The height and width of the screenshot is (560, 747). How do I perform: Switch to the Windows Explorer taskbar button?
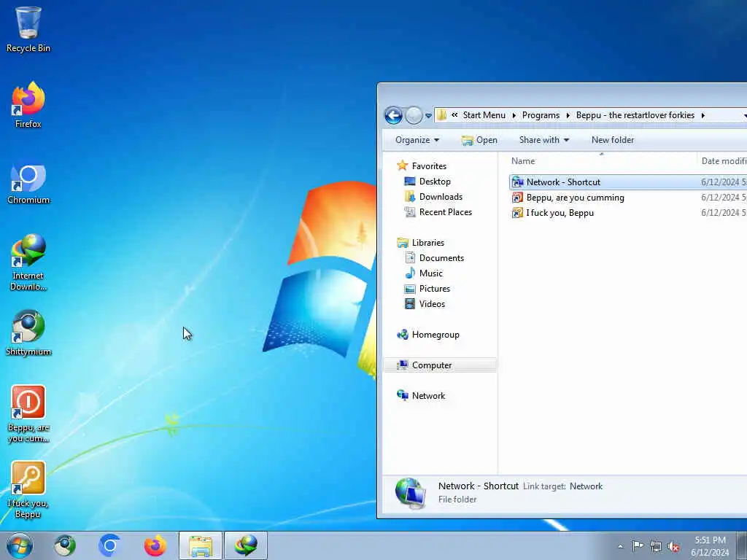[x=200, y=545]
